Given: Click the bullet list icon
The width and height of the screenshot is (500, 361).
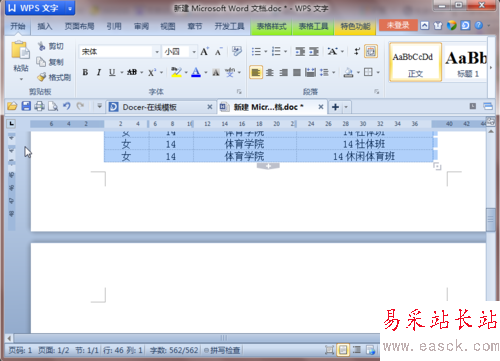Looking at the screenshot, I should [x=256, y=51].
